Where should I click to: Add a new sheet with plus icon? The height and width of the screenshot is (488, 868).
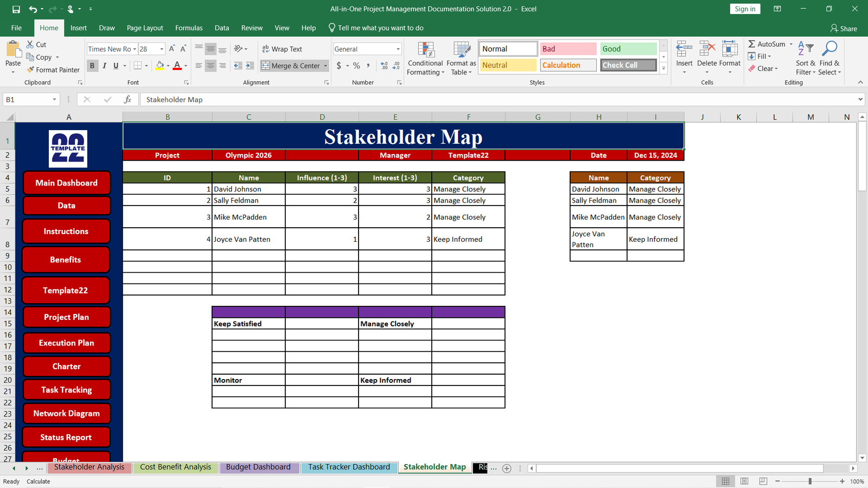coord(507,468)
